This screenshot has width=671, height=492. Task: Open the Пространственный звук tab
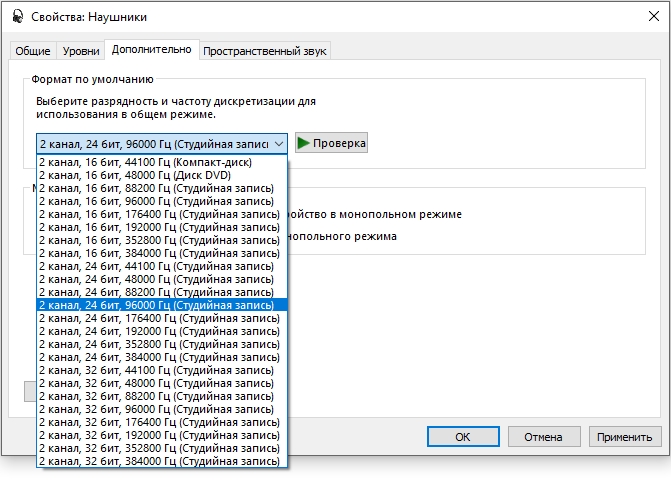pos(265,50)
